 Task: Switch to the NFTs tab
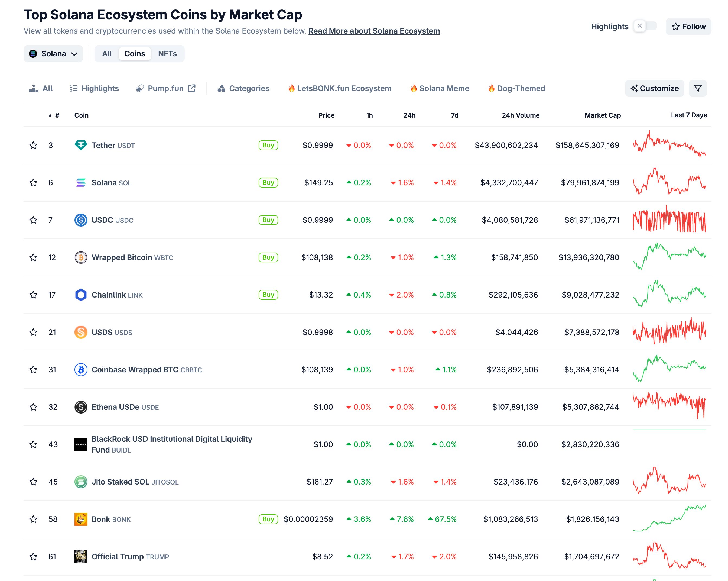[x=168, y=53]
